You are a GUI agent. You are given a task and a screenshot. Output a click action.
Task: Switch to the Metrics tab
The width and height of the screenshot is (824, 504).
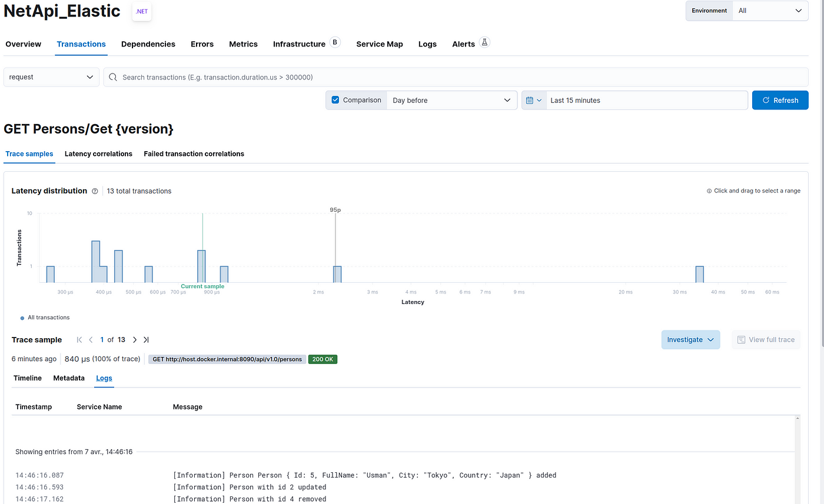tap(244, 44)
